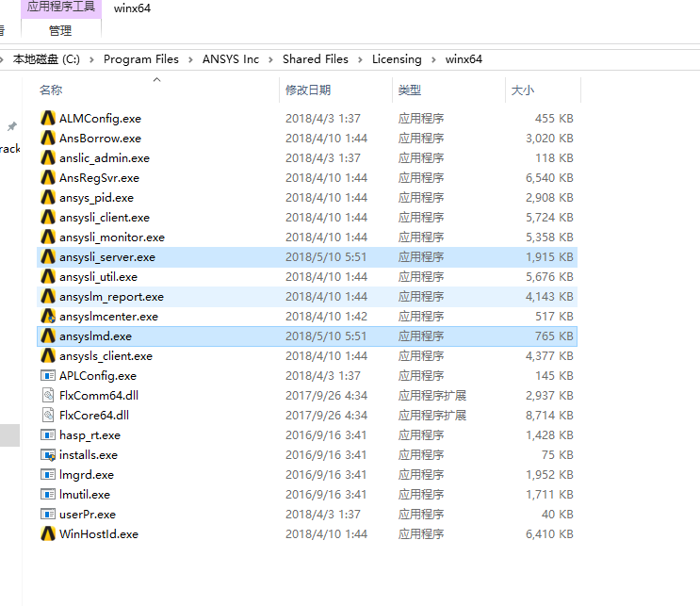Select the FlxComm64.dll file icon
The width and height of the screenshot is (700, 606).
pos(48,395)
